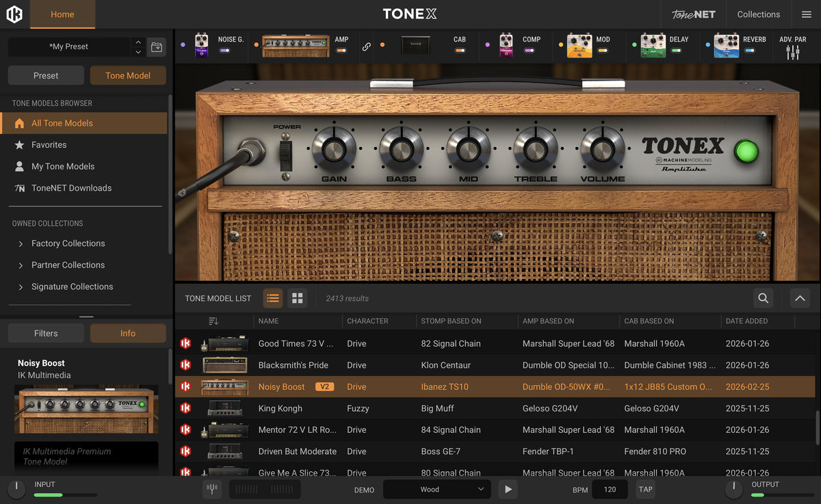Click the BPM value field showing 120
This screenshot has width=821, height=504.
pos(610,489)
